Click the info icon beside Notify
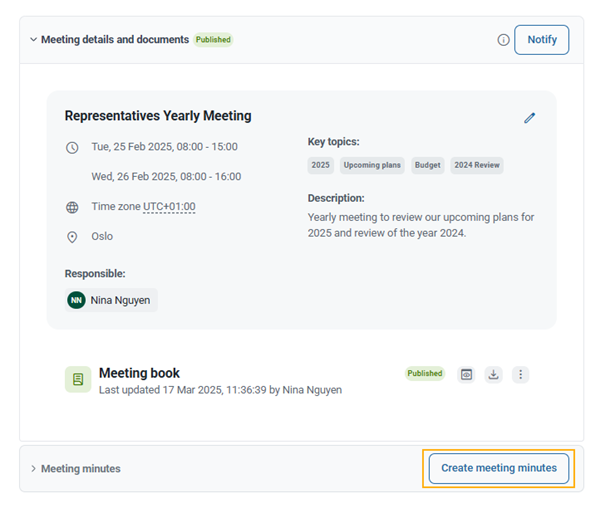Image resolution: width=605 pixels, height=513 pixels. pyautogui.click(x=503, y=40)
